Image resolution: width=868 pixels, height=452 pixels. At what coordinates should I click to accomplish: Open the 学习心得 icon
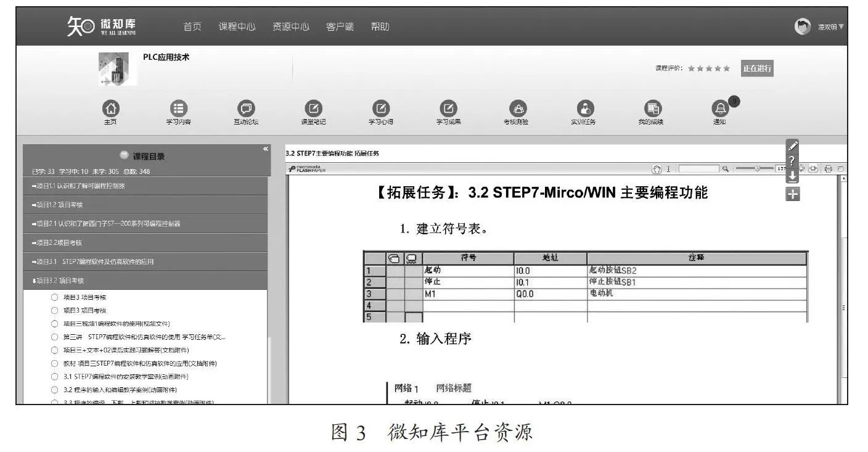click(381, 107)
